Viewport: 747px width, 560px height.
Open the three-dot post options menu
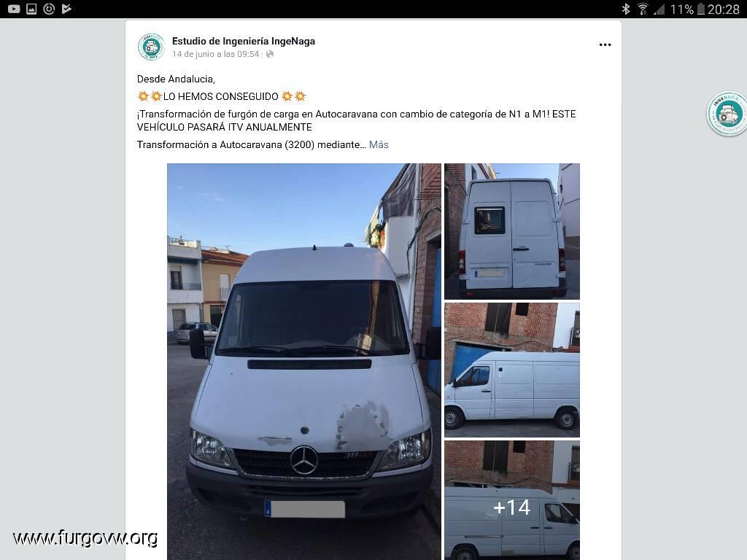(605, 44)
